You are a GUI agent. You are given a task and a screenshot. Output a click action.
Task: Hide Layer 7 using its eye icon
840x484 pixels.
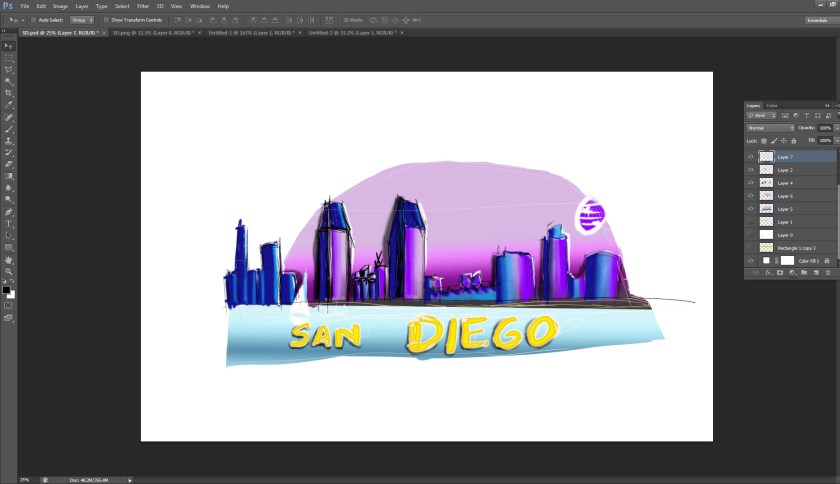[x=751, y=157]
